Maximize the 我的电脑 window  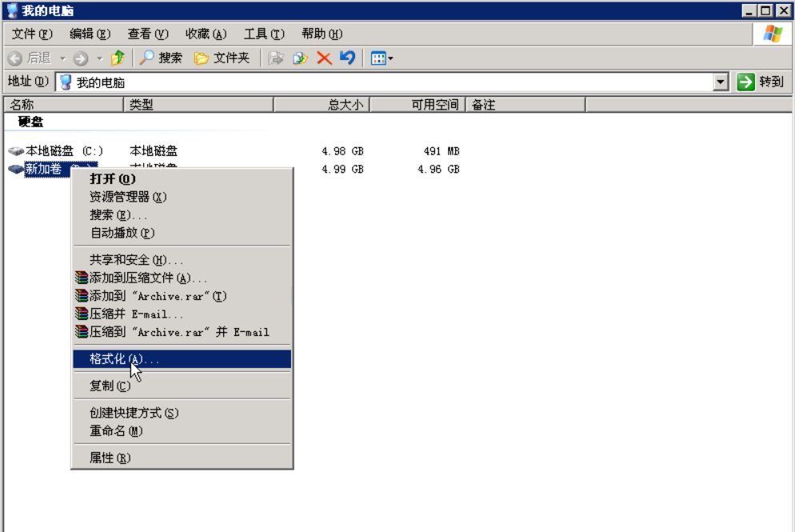[765, 10]
